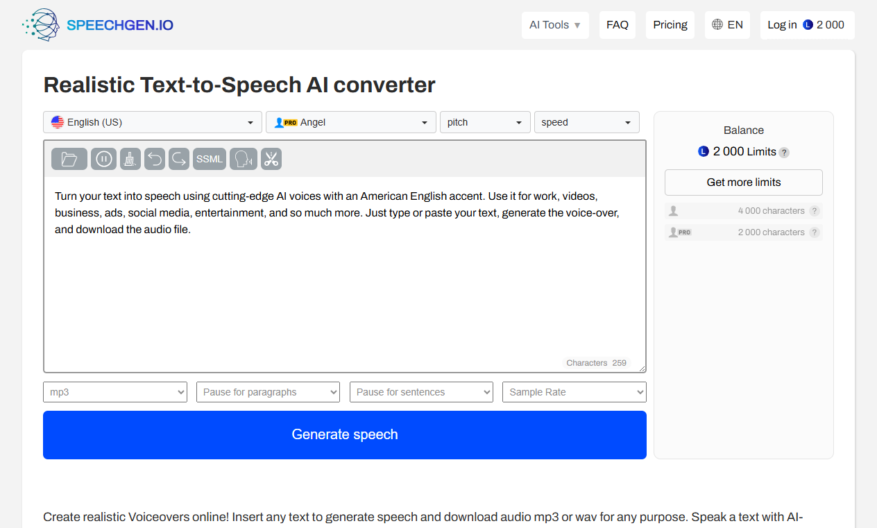Clear text with the broom icon
The width and height of the screenshot is (877, 528).
[130, 159]
